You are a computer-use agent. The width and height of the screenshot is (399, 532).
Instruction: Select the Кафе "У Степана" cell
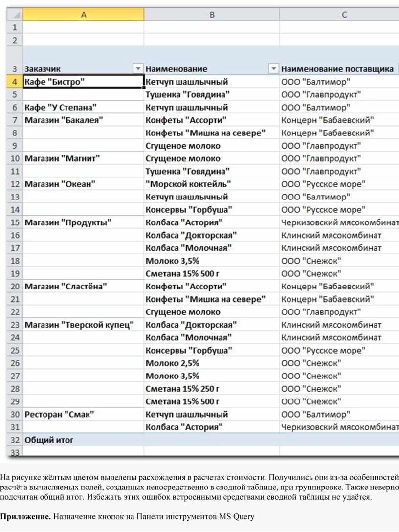click(x=84, y=107)
